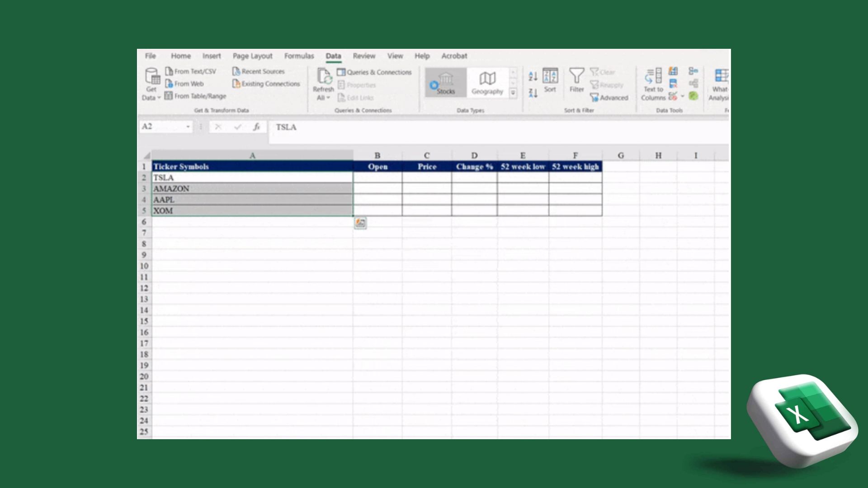Click the Select All corner triangle
868x488 pixels.
click(146, 156)
